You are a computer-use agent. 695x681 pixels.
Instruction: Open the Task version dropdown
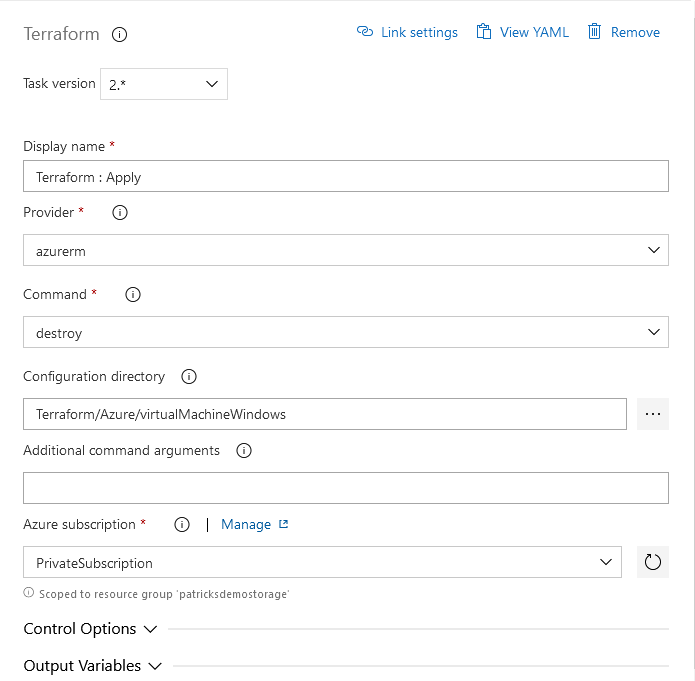(164, 84)
